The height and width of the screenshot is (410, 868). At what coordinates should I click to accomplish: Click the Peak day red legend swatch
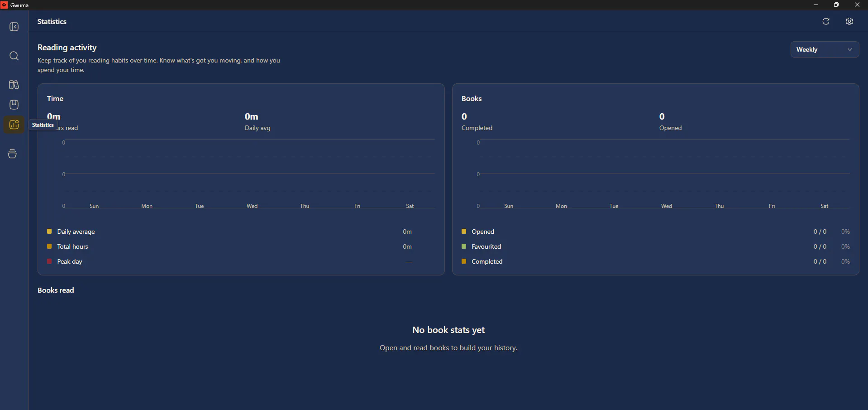click(49, 261)
